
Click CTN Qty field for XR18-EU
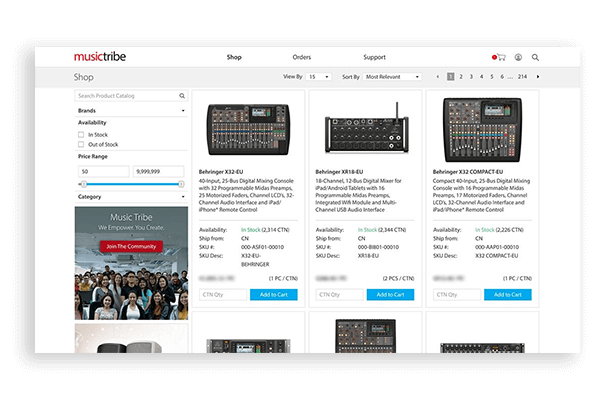[339, 295]
